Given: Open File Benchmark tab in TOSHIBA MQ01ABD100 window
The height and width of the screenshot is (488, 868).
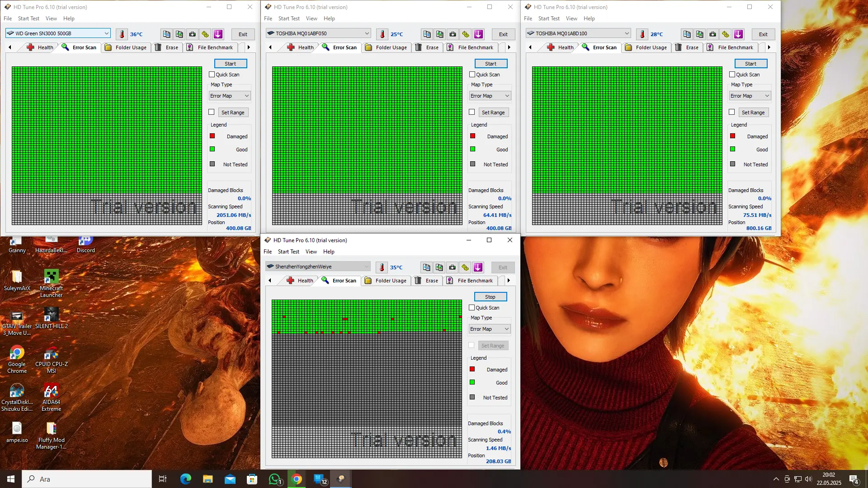Looking at the screenshot, I should [730, 47].
